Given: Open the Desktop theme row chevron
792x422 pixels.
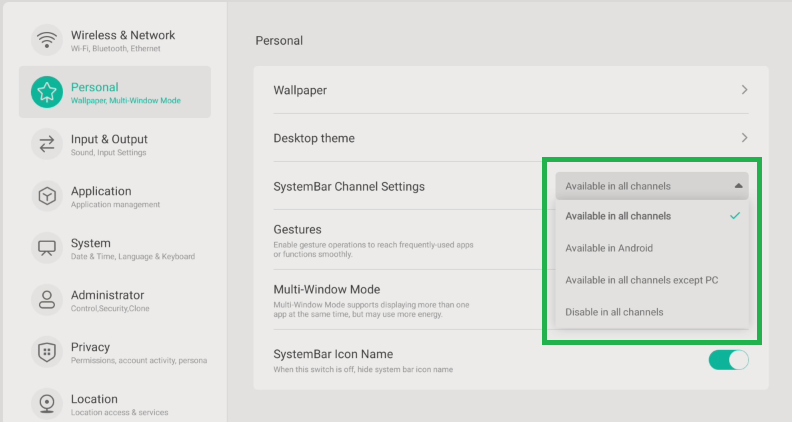Looking at the screenshot, I should click(744, 138).
